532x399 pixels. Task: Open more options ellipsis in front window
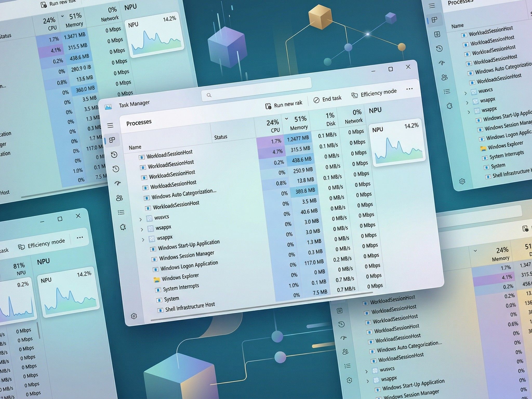(409, 89)
